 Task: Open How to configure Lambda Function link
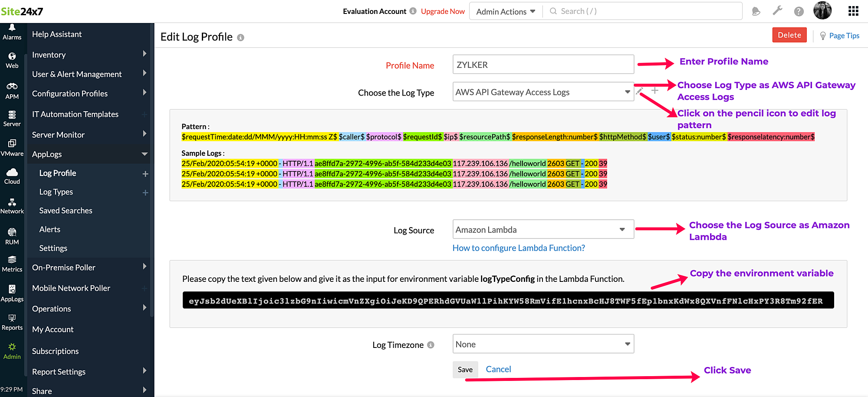tap(519, 248)
